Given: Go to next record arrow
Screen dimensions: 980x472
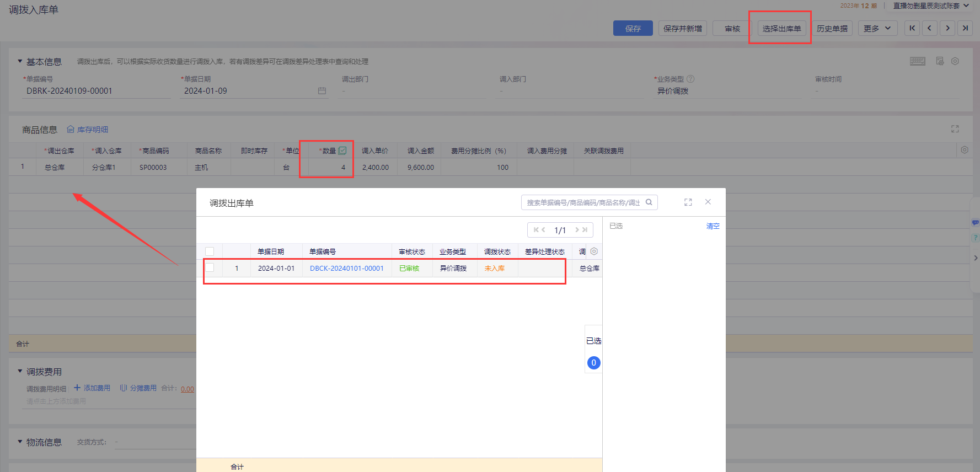Looking at the screenshot, I should tap(947, 28).
